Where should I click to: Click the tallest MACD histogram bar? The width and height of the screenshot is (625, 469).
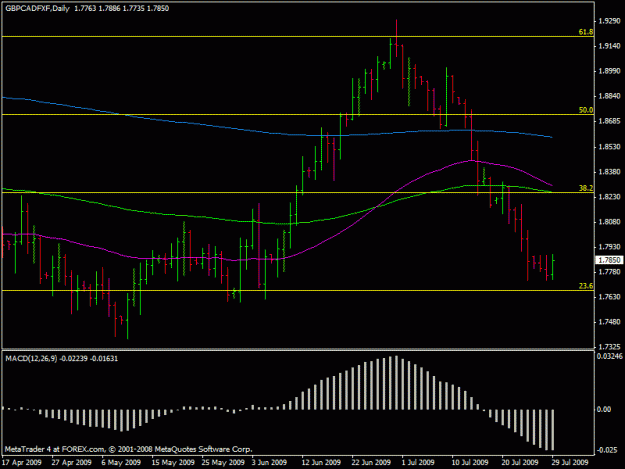pos(396,383)
